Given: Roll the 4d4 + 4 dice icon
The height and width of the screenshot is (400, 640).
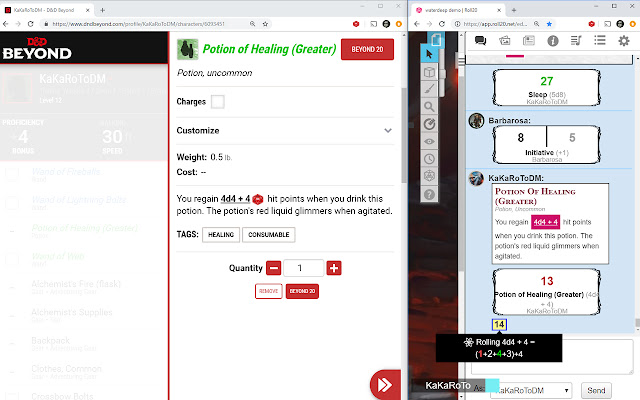Looking at the screenshot, I should tap(258, 199).
